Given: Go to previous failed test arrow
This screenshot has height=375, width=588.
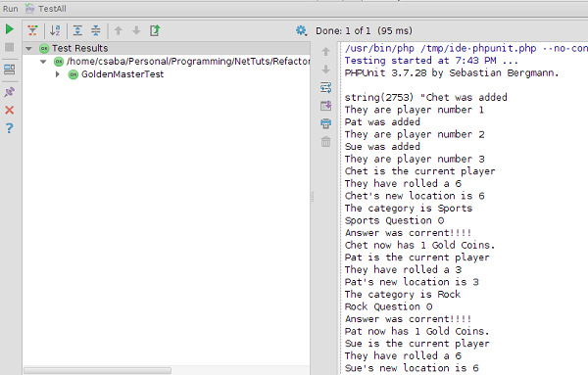Looking at the screenshot, I should [119, 30].
